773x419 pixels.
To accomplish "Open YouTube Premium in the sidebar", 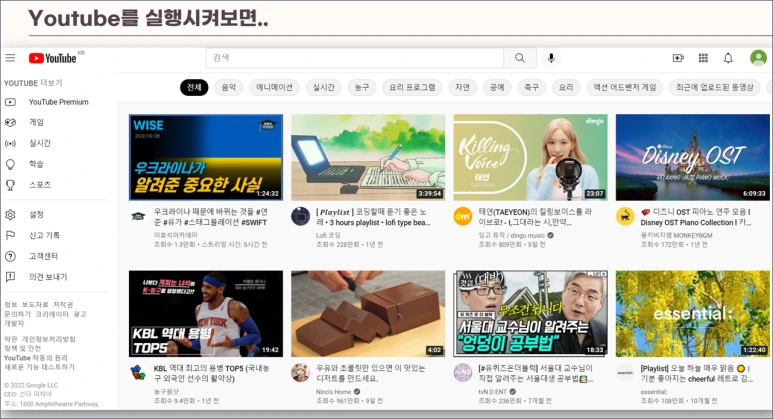I will point(58,102).
